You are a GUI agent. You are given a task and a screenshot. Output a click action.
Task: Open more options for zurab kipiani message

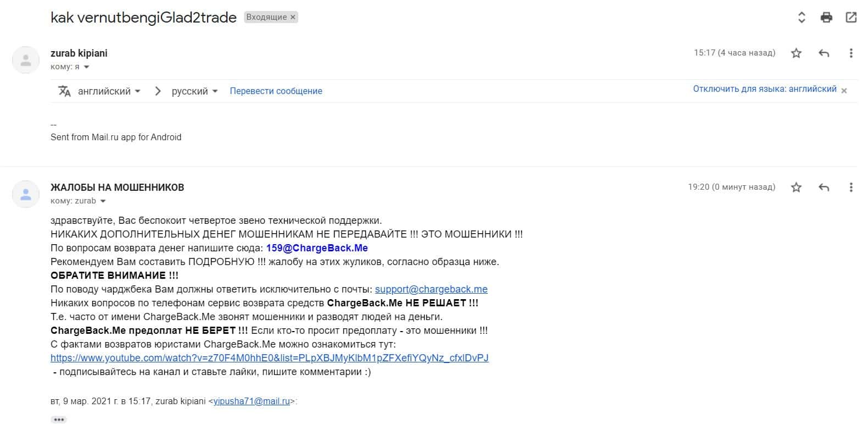click(851, 53)
